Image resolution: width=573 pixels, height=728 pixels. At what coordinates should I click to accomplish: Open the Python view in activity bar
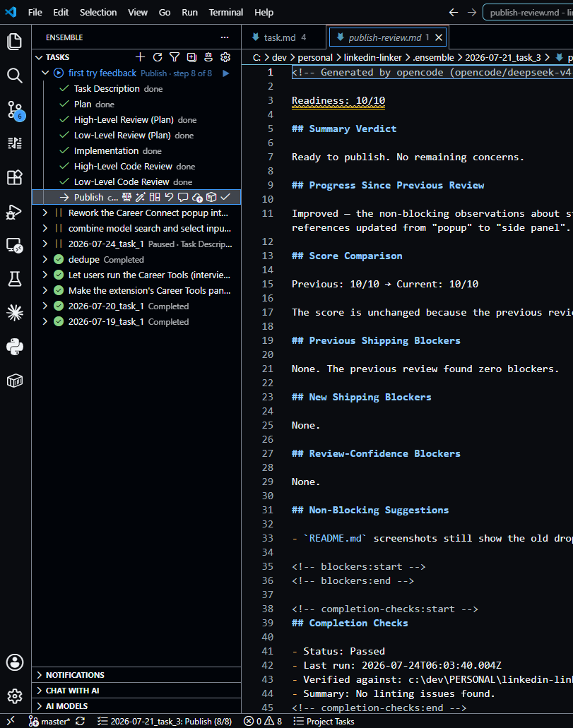15,347
